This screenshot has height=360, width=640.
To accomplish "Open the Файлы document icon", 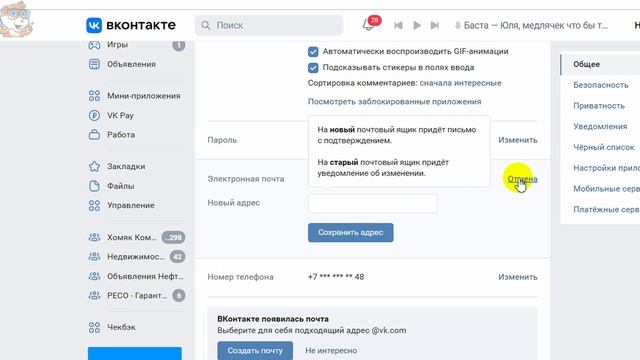I will tap(94, 186).
